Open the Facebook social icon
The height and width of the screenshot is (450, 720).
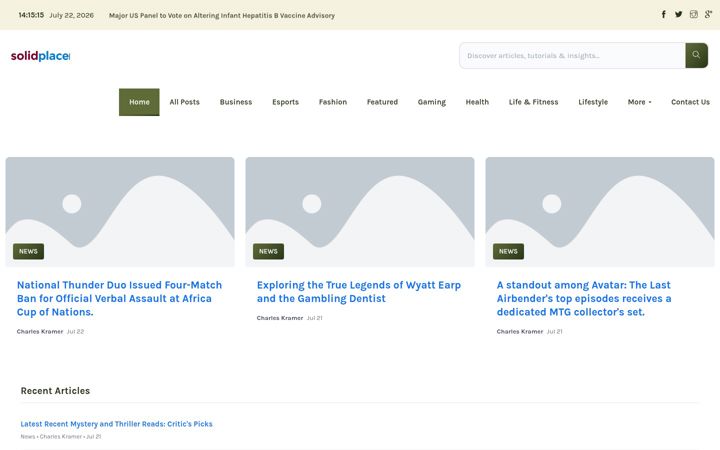[664, 14]
